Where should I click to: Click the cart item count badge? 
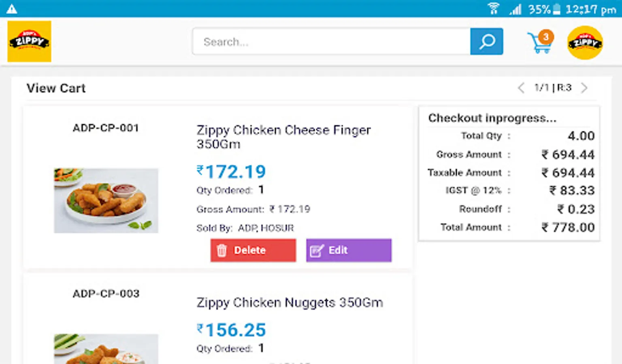coord(546,37)
